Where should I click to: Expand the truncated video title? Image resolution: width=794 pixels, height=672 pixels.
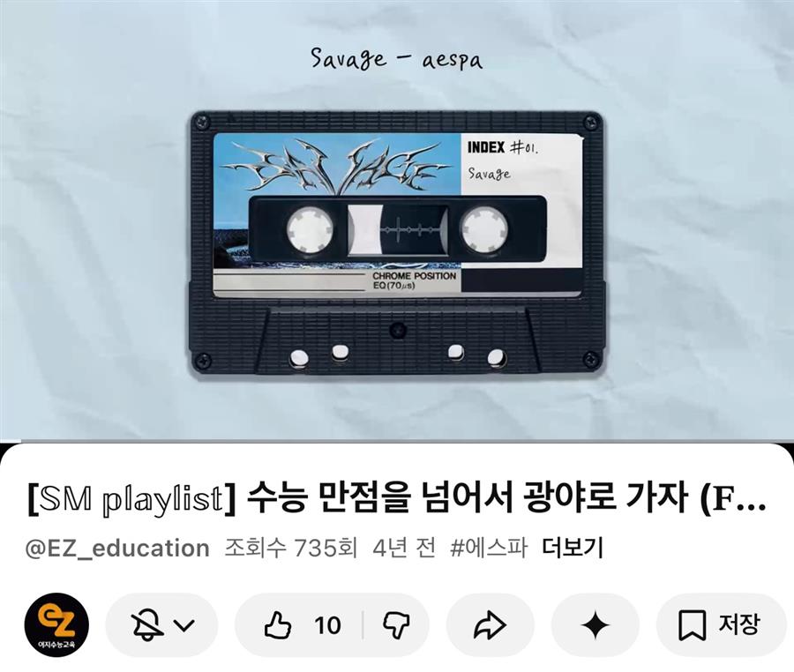396,499
